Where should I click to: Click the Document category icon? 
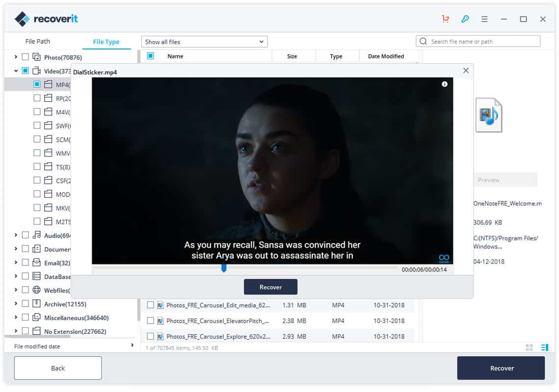click(36, 249)
